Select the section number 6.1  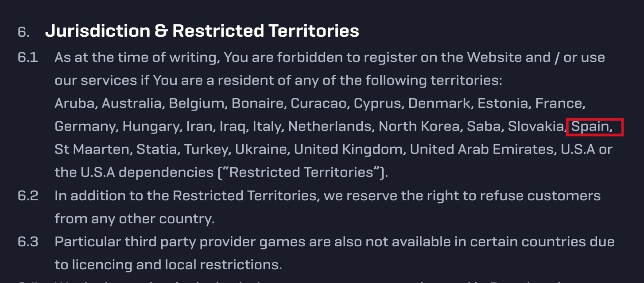(28, 57)
